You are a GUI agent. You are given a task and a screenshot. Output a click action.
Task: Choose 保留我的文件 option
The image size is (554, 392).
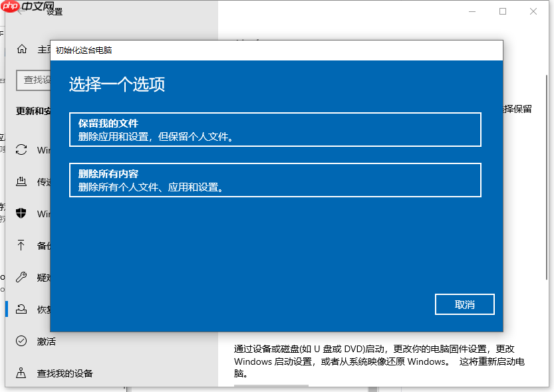(x=275, y=130)
